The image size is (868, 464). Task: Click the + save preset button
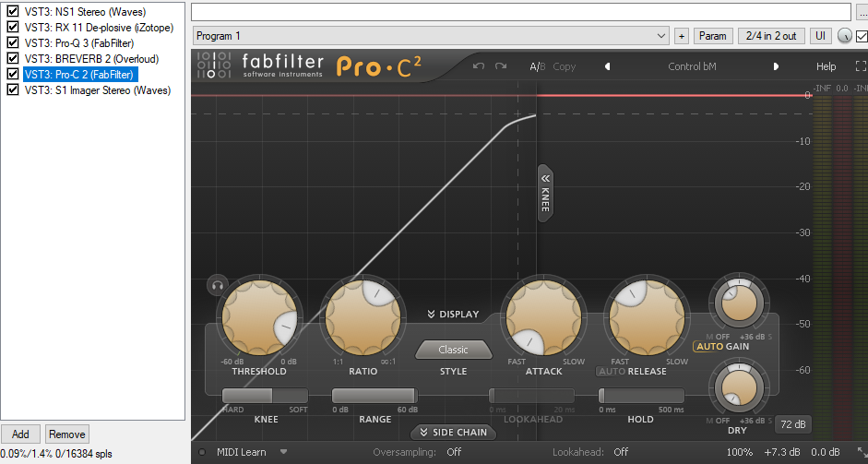(x=682, y=36)
